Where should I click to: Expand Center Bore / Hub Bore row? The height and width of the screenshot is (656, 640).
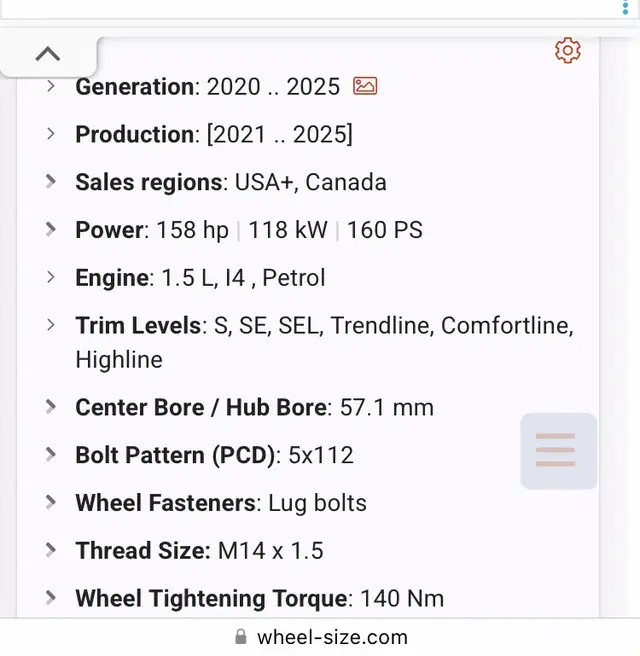click(51, 407)
